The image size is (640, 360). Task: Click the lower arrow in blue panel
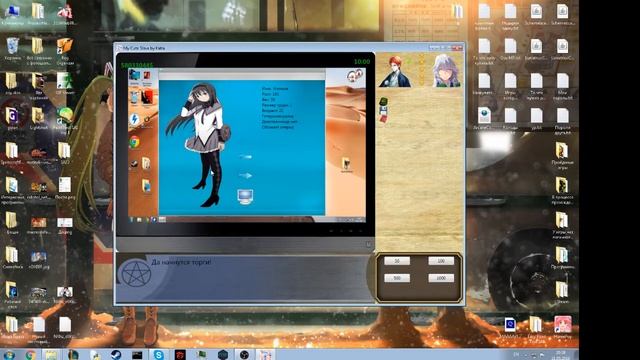[x=245, y=176]
